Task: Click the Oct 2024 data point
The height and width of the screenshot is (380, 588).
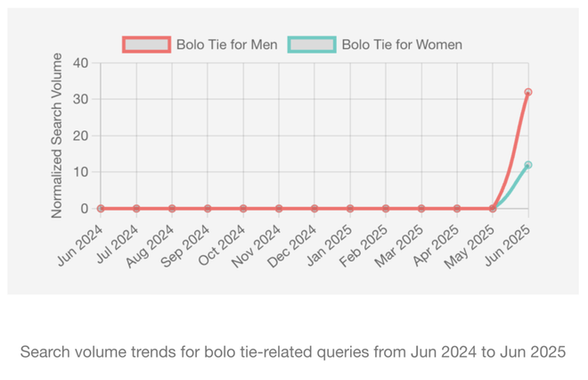Action: [x=243, y=209]
